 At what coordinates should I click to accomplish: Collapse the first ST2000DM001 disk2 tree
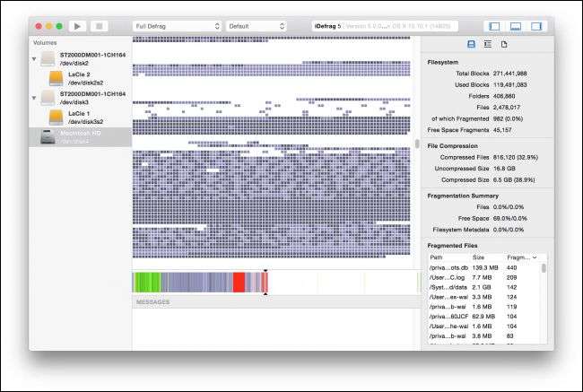[x=34, y=59]
